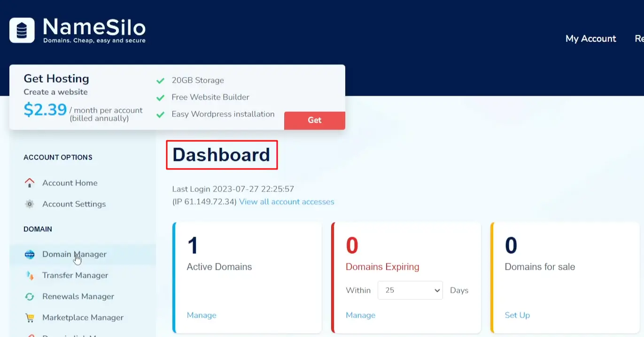Click View all account accesses link

287,202
